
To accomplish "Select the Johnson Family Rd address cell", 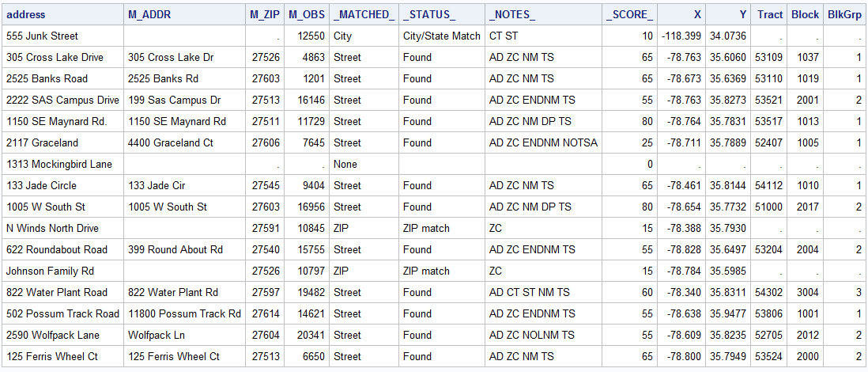I will coord(50,271).
